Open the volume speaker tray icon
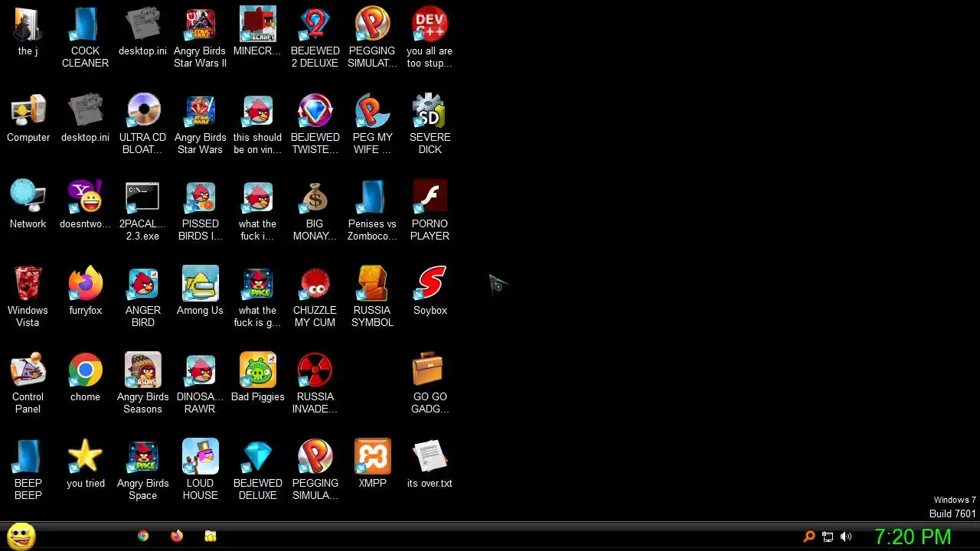 [x=846, y=536]
